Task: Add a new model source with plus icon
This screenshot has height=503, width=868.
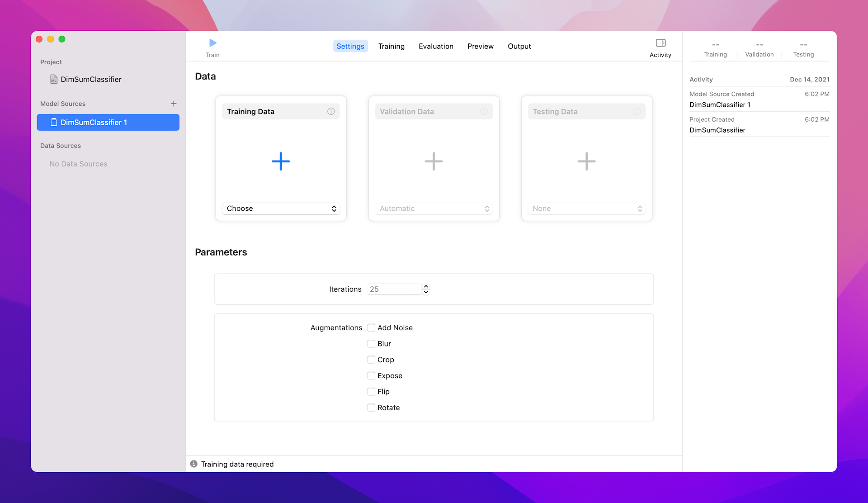Action: click(174, 104)
